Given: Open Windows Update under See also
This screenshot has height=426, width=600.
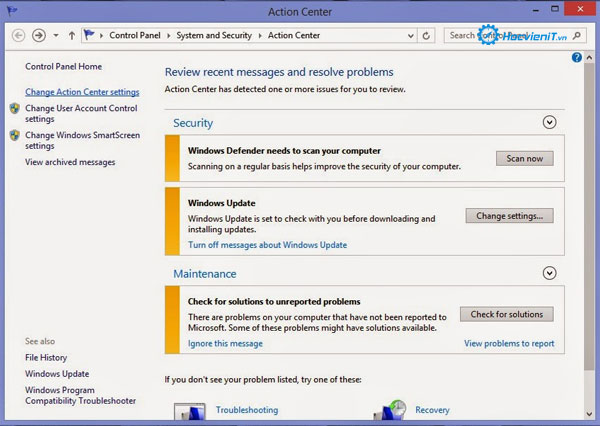Looking at the screenshot, I should click(x=57, y=374).
